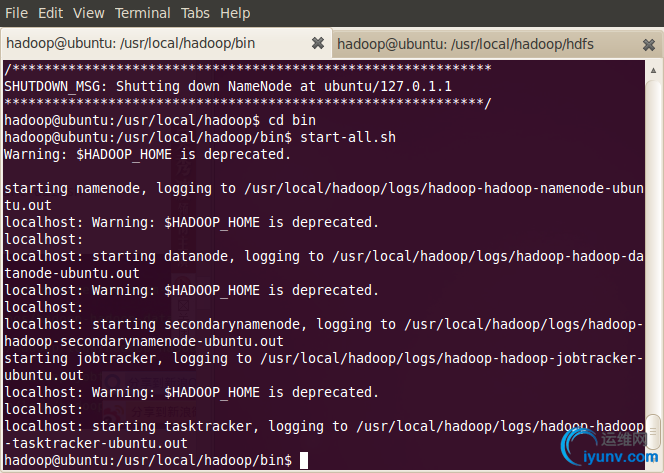Open the Terminal menu
The height and width of the screenshot is (473, 664).
143,13
